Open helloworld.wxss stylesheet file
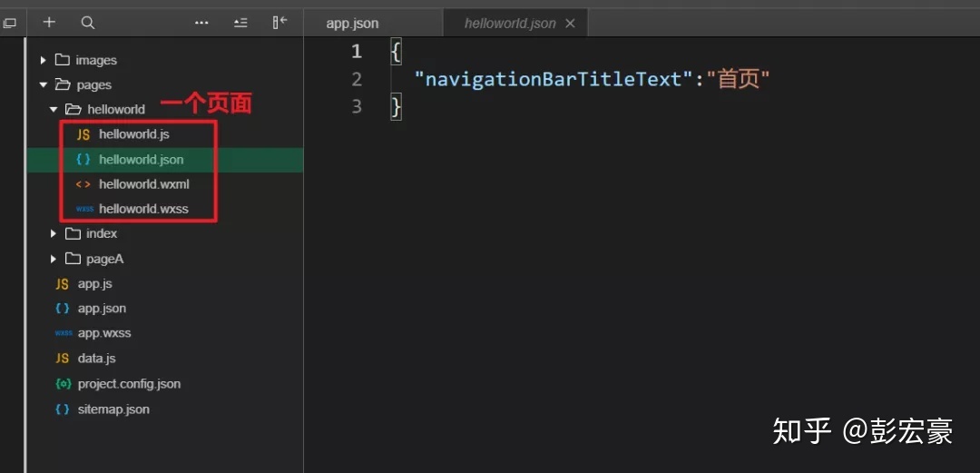This screenshot has width=980, height=473. tap(143, 209)
